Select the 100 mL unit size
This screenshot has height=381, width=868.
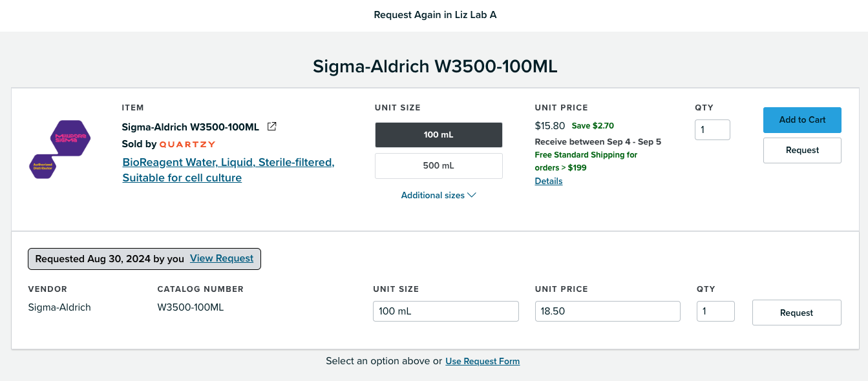pos(439,135)
